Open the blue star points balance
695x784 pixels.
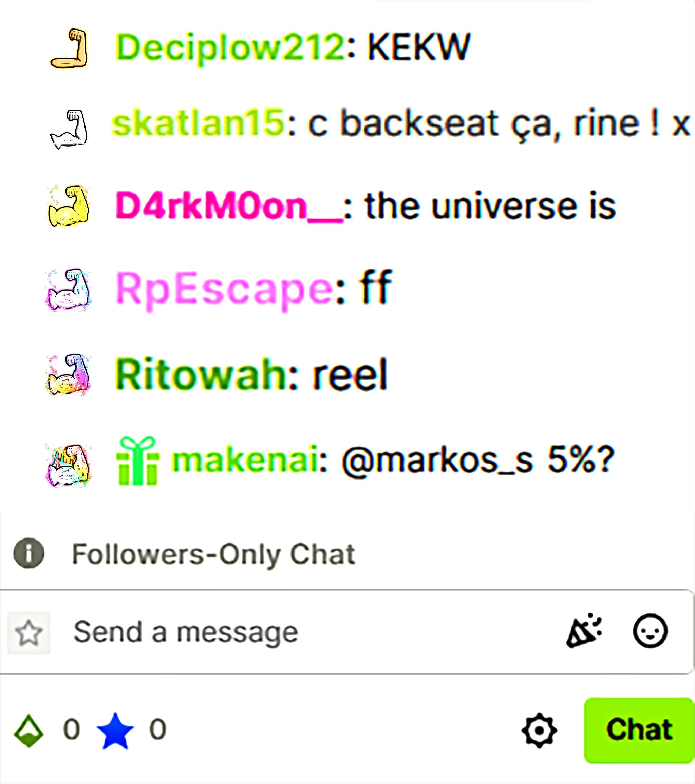click(x=115, y=731)
